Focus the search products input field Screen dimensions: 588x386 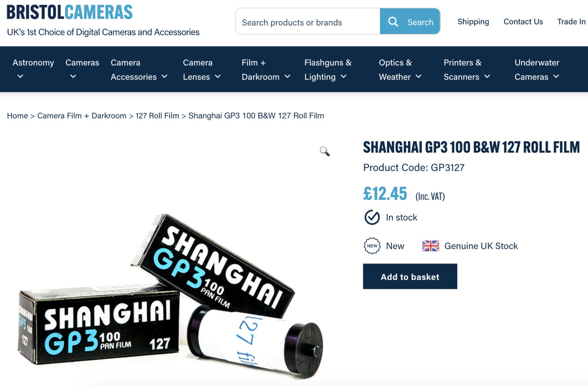tap(308, 22)
